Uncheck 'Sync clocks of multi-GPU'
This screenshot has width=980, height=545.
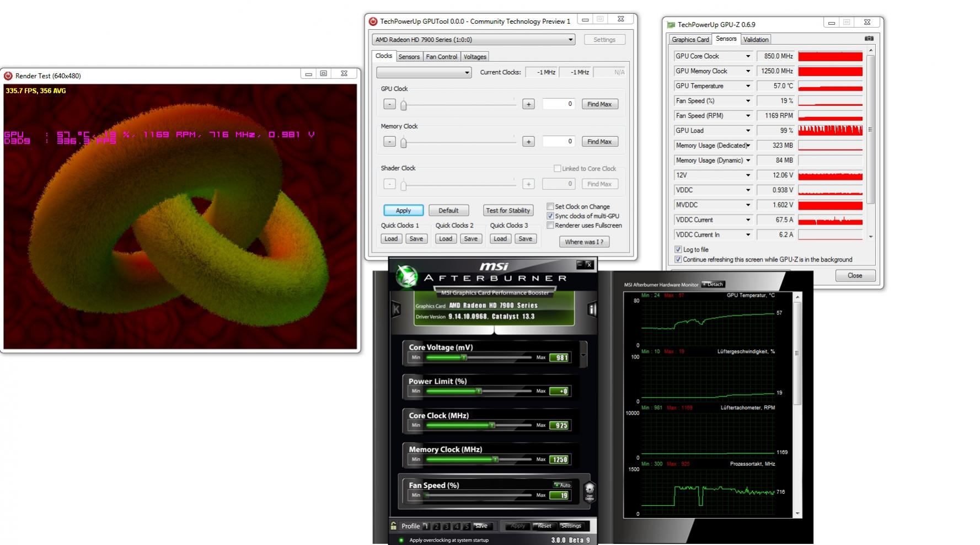[550, 216]
